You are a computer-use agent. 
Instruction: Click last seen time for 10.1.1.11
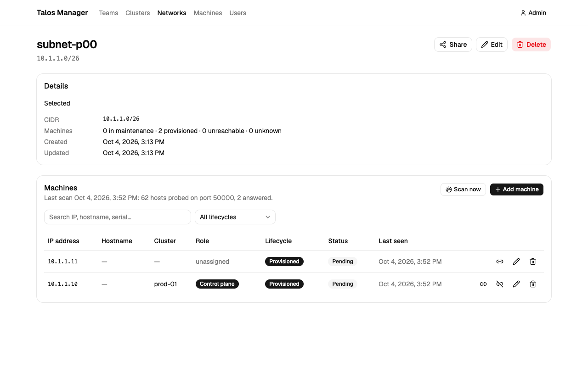point(410,262)
